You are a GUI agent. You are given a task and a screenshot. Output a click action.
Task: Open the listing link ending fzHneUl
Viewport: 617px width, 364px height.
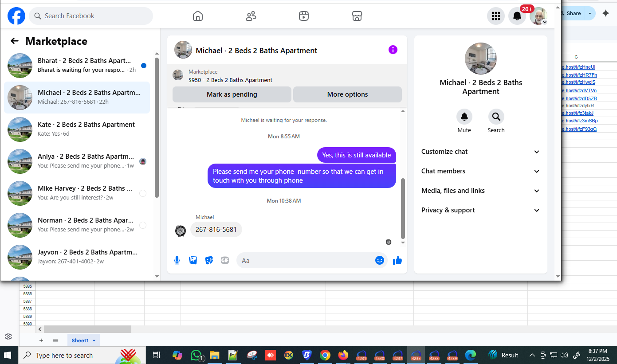(x=579, y=67)
